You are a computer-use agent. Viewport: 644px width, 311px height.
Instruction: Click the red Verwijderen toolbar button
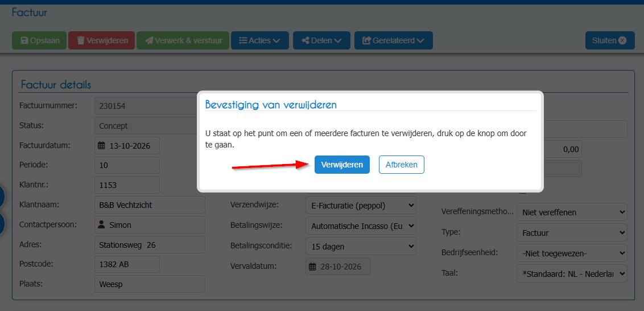[x=101, y=40]
